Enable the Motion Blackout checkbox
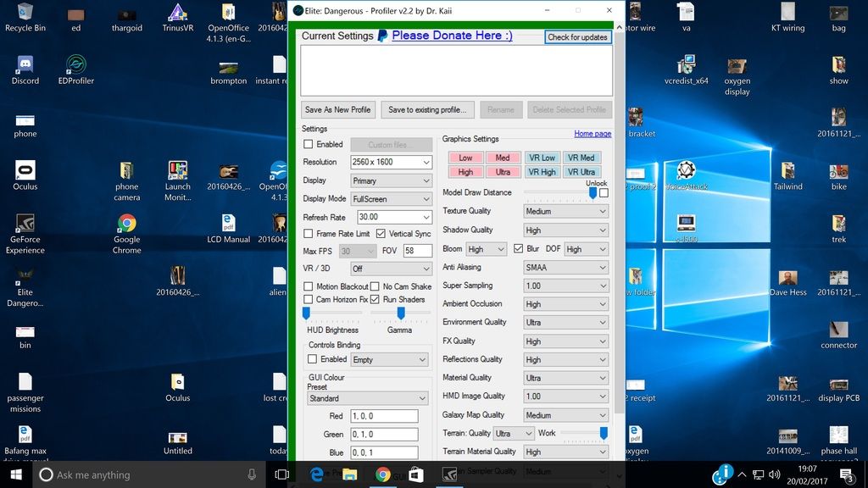The image size is (868, 488). [x=309, y=286]
